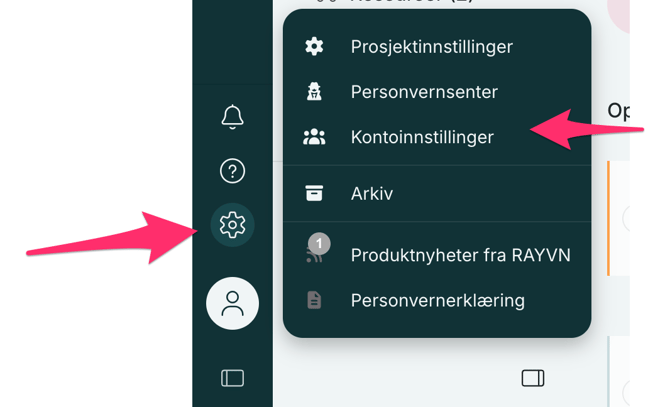Open help via question mark icon

(232, 171)
